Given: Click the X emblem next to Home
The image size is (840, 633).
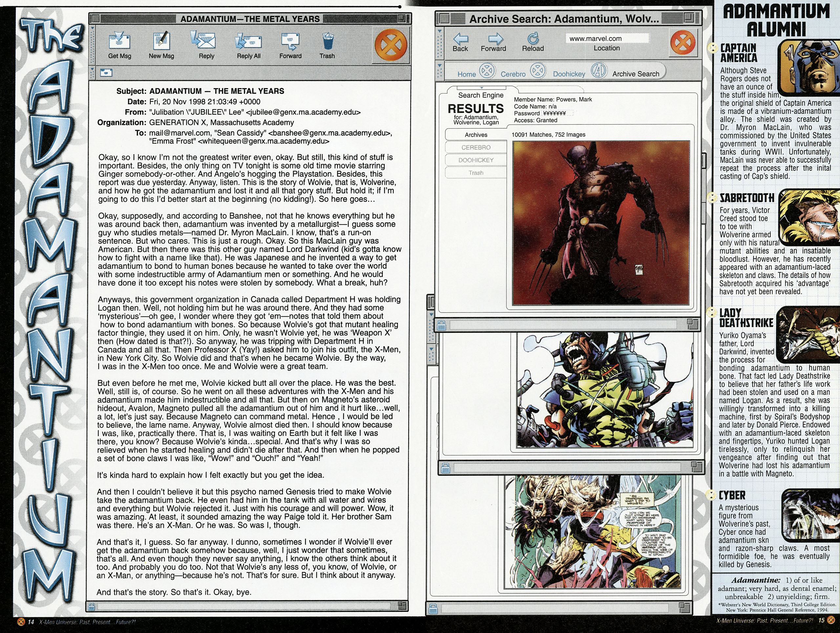Looking at the screenshot, I should 487,70.
